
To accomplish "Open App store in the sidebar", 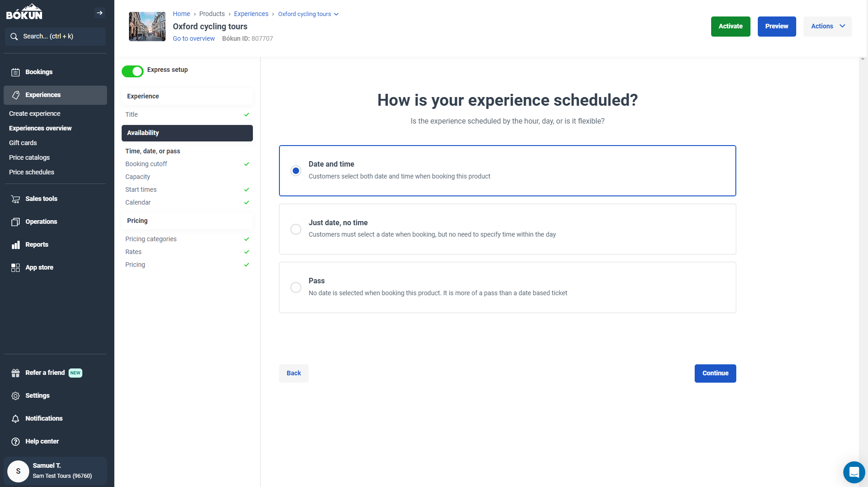I will pyautogui.click(x=55, y=268).
